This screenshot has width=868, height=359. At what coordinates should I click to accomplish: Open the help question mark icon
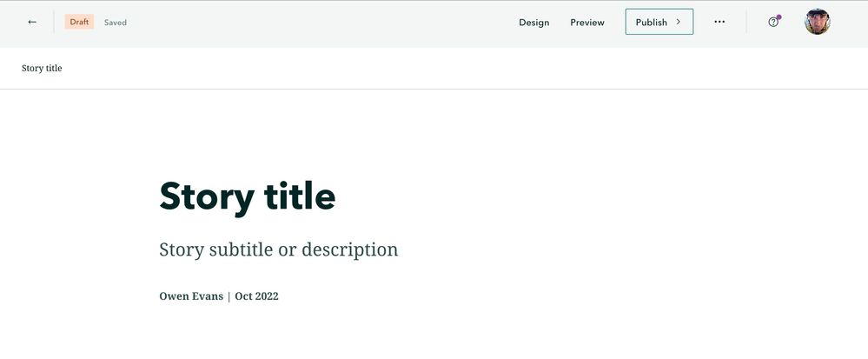click(773, 23)
